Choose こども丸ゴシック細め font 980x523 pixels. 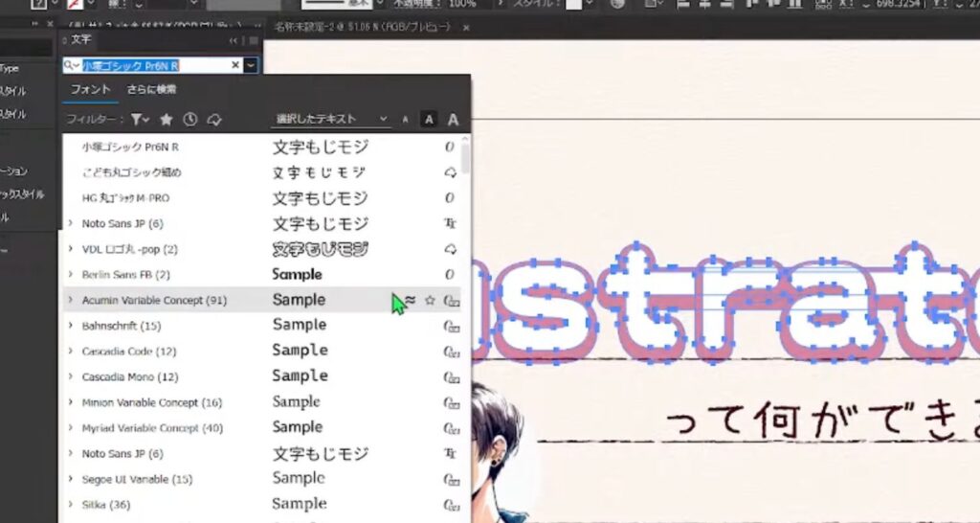(x=131, y=172)
